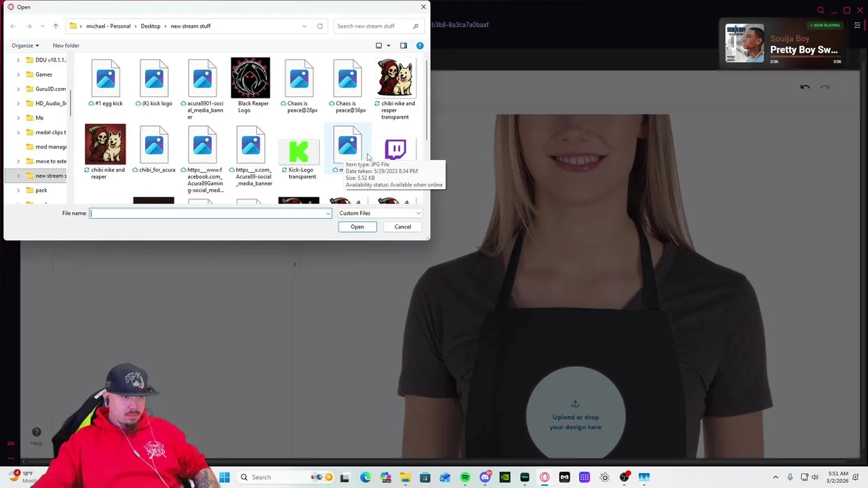The width and height of the screenshot is (868, 488).
Task: Open the Custom Files type dropdown
Action: tap(380, 213)
